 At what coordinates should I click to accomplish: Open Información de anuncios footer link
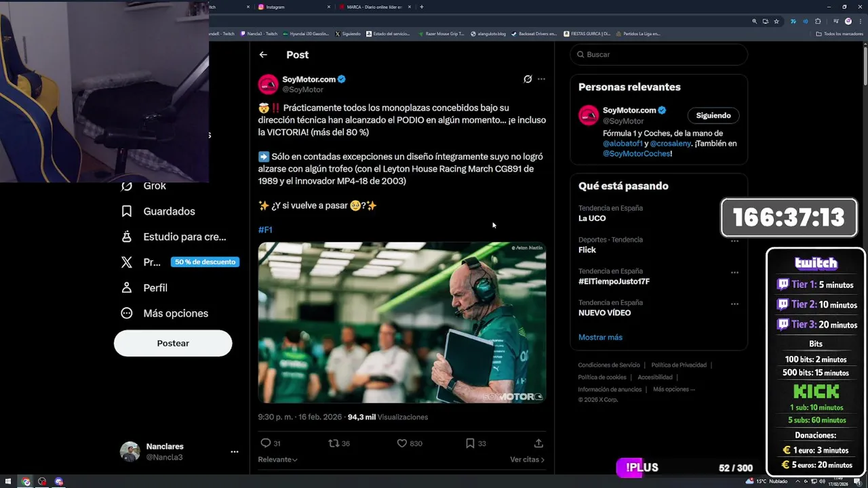610,389
